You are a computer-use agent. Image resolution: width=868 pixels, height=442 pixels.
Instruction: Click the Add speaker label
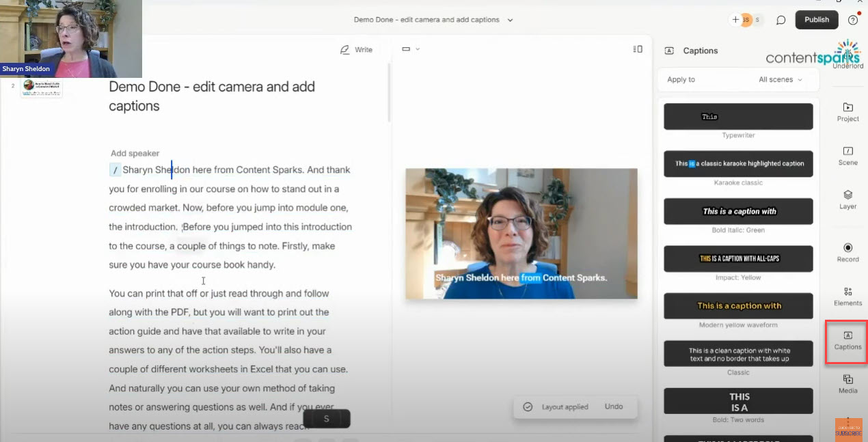click(135, 154)
